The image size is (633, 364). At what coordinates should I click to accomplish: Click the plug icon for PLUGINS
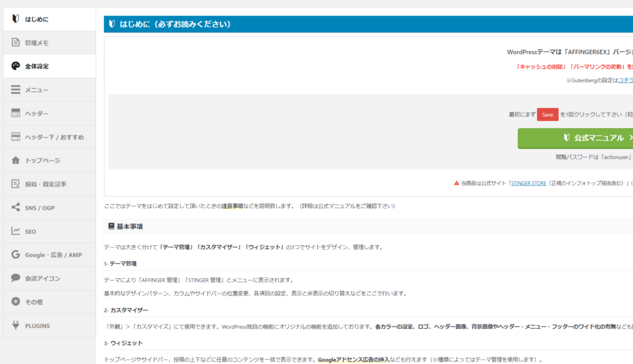(15, 325)
